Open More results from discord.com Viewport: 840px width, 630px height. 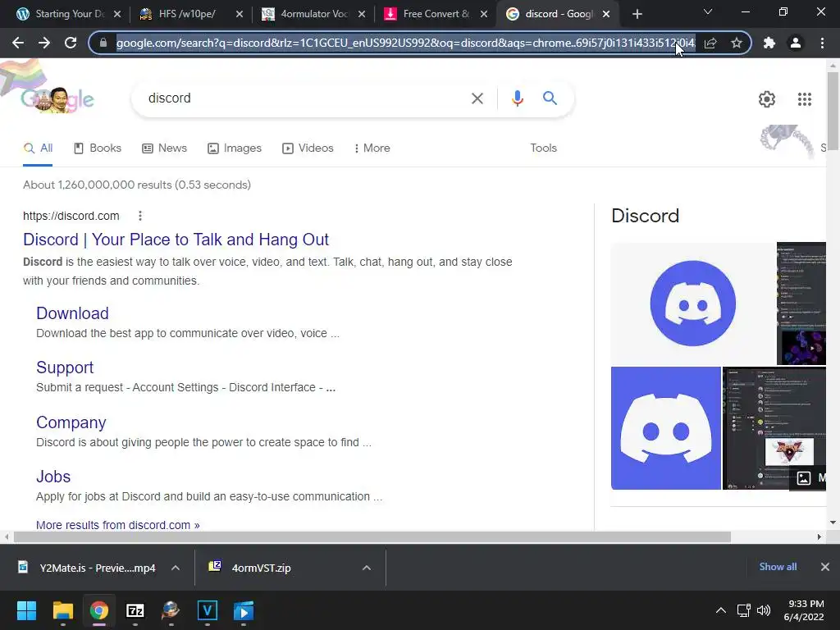coord(118,525)
